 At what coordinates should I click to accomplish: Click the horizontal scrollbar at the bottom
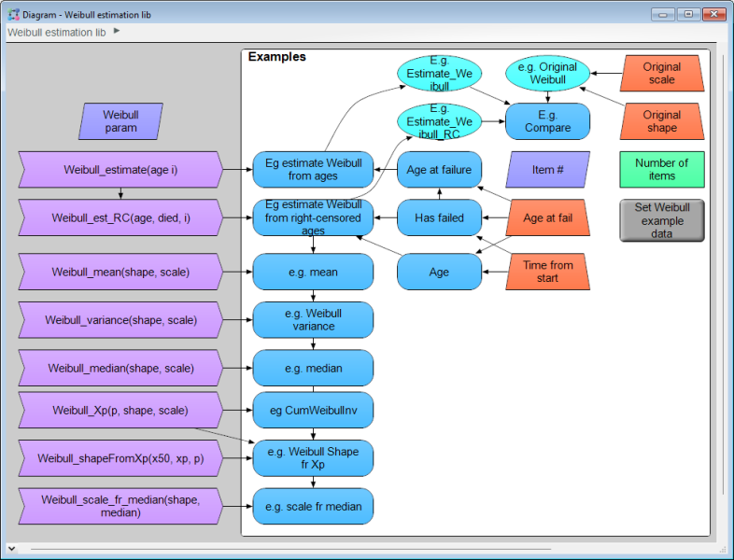(290, 549)
